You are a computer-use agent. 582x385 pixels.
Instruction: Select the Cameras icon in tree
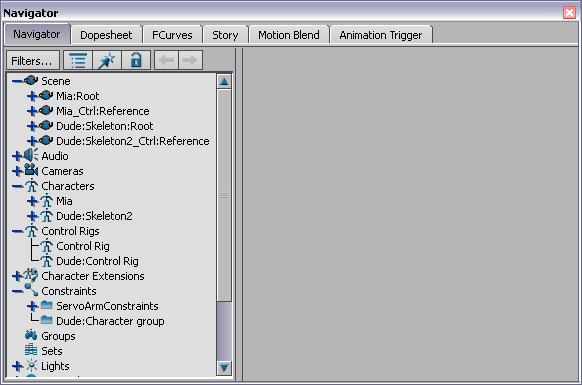(x=31, y=170)
